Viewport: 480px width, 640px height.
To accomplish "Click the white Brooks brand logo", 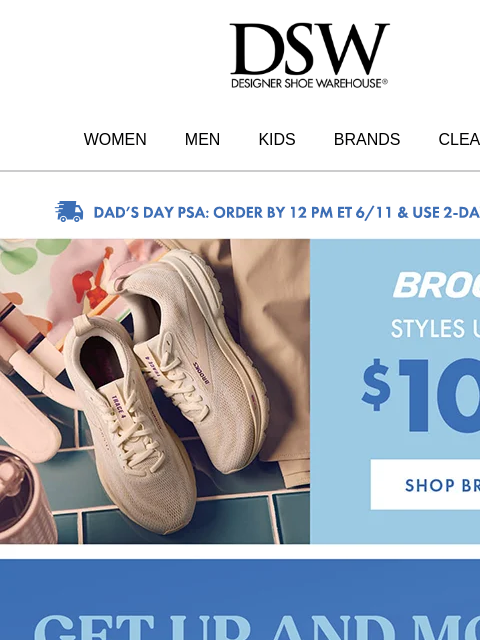I will tap(436, 285).
